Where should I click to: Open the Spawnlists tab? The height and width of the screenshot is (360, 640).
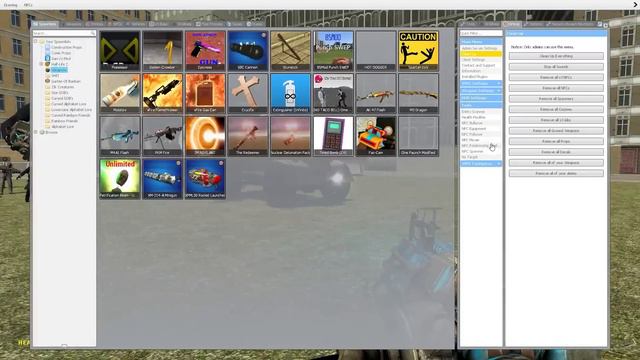(45, 24)
